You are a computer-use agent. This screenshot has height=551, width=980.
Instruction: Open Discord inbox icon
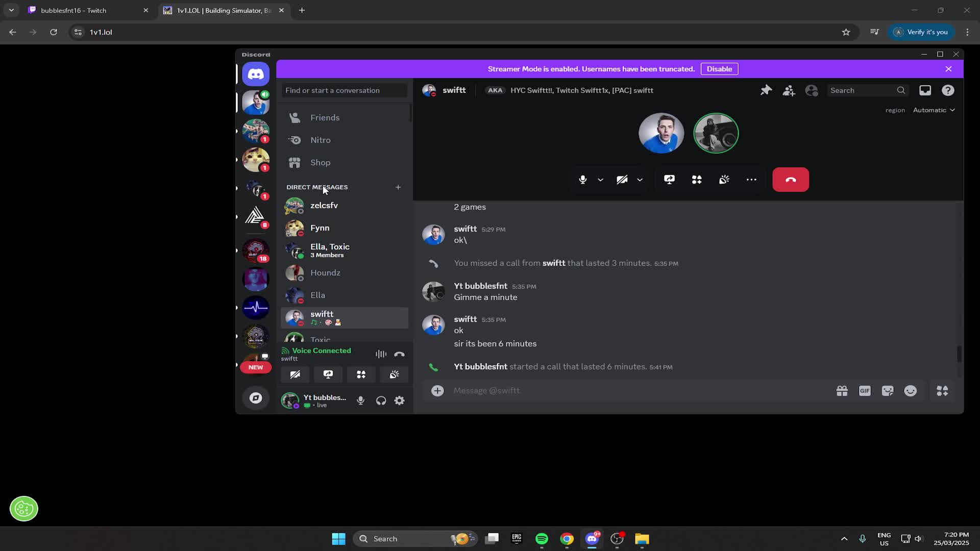click(x=925, y=90)
